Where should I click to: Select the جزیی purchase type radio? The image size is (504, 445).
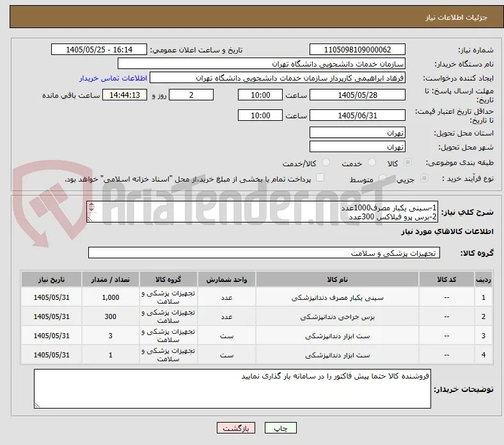click(424, 178)
